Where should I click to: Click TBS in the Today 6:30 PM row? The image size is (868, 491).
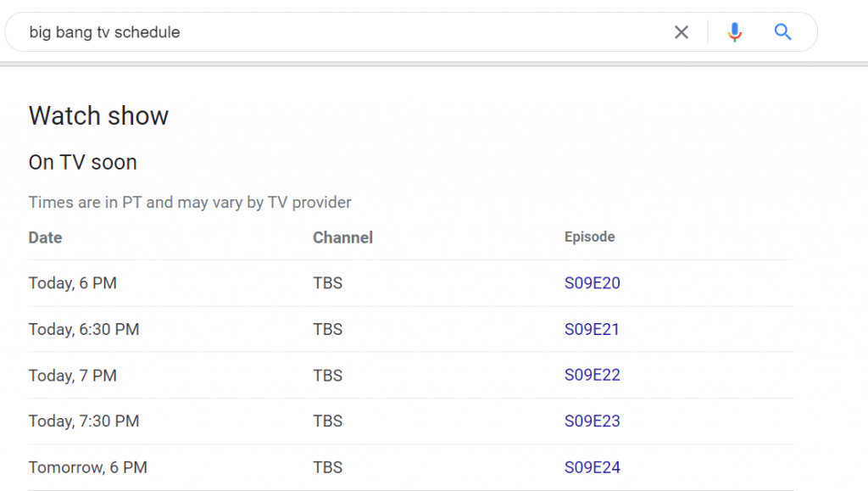click(328, 329)
